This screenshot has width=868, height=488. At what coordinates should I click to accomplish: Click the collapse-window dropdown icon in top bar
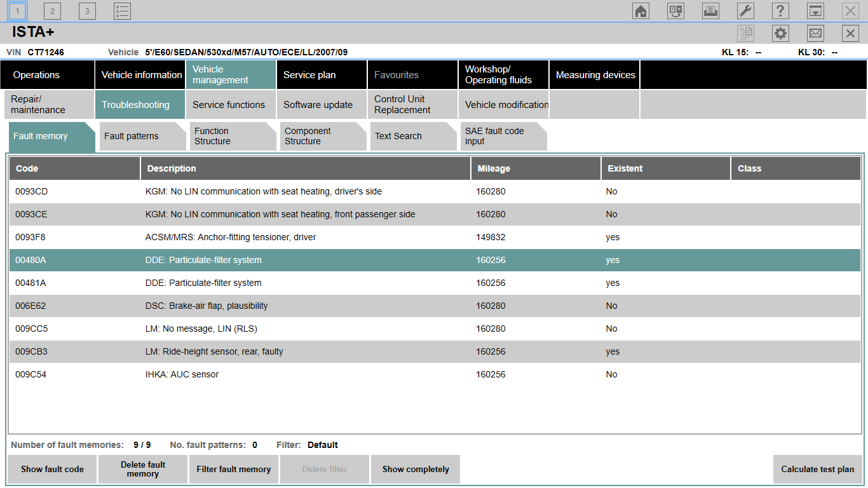click(x=815, y=11)
